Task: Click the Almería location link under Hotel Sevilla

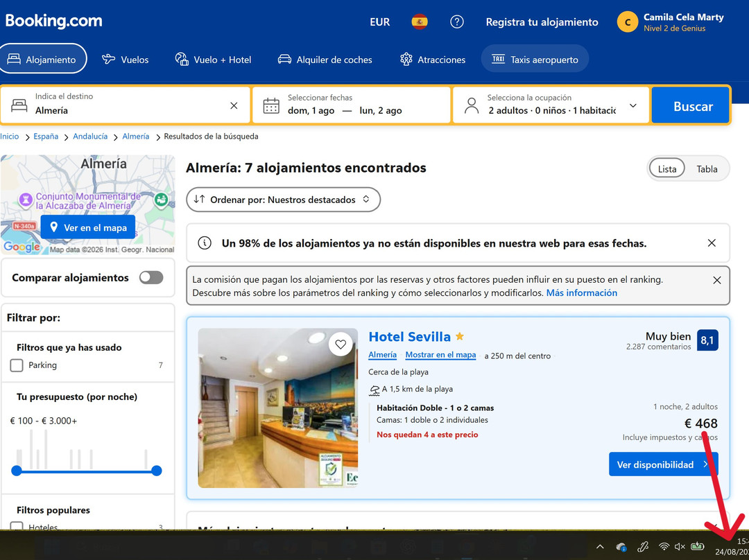Action: coord(382,355)
